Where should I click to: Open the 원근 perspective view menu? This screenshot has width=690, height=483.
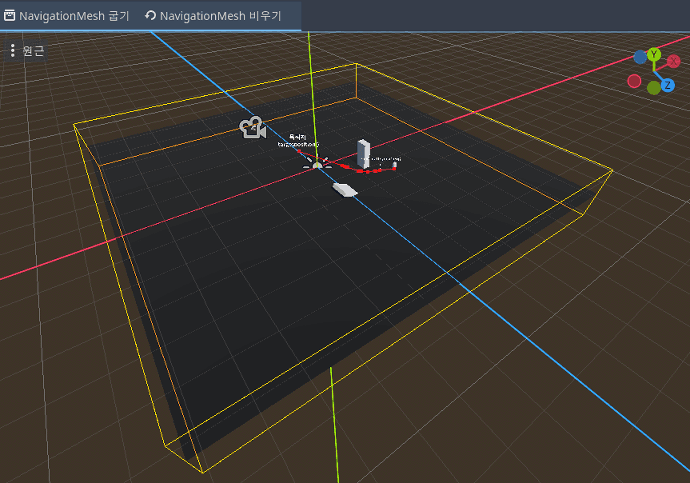coord(26,51)
